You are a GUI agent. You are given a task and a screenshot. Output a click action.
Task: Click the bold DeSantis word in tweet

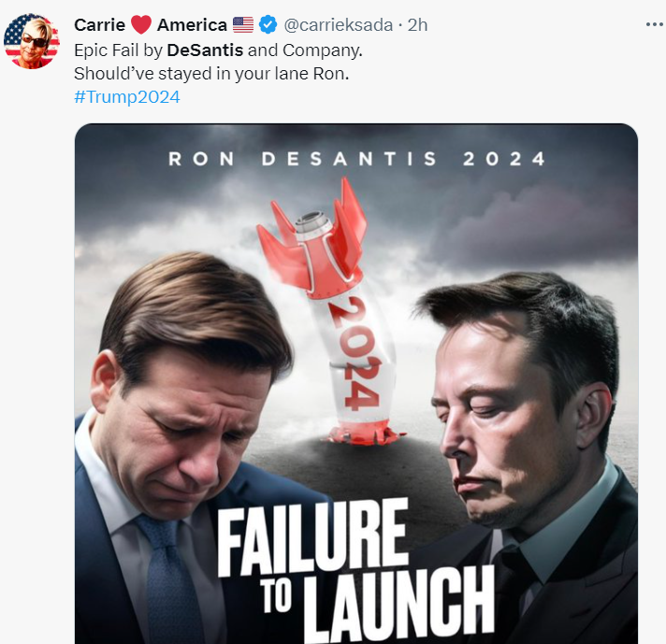205,50
